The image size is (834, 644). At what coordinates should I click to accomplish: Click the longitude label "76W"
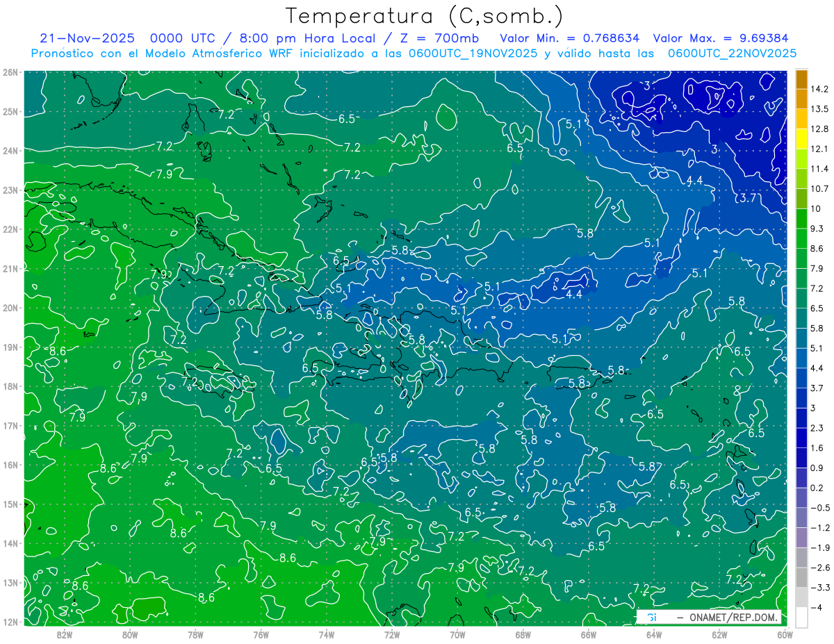(x=261, y=634)
